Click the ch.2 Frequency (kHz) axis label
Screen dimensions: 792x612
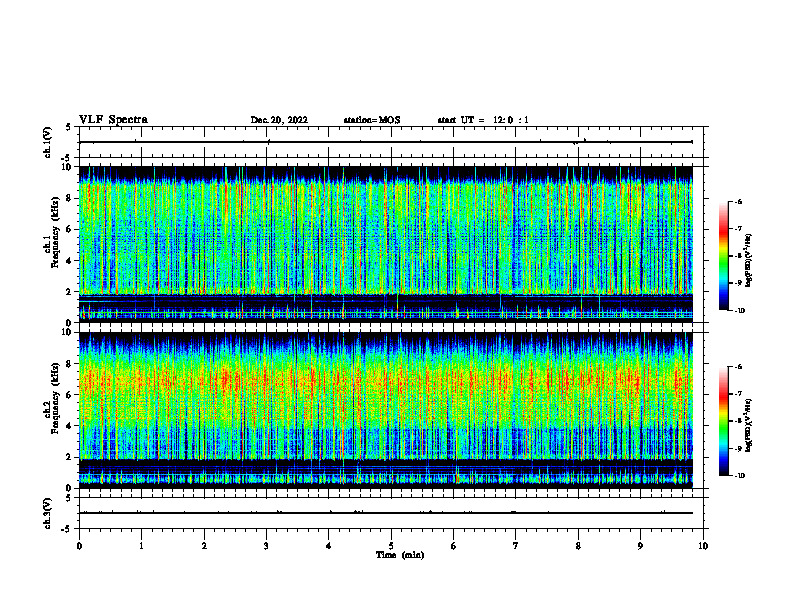55,398
